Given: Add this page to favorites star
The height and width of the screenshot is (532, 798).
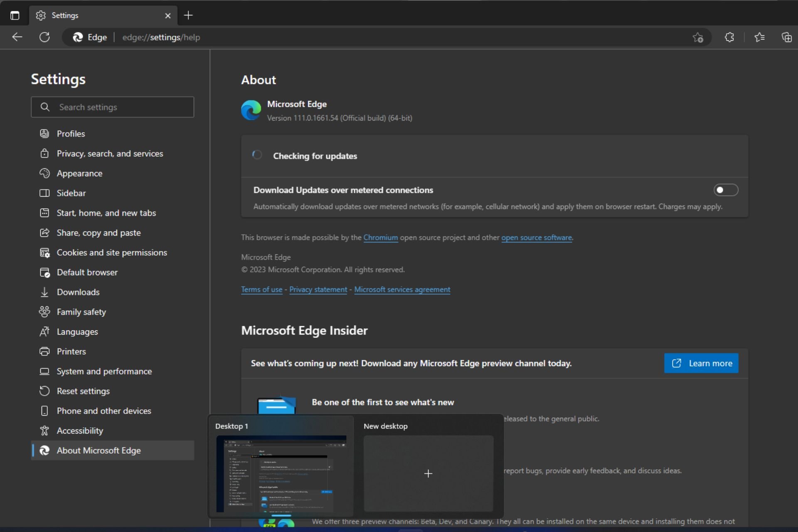Looking at the screenshot, I should point(698,37).
